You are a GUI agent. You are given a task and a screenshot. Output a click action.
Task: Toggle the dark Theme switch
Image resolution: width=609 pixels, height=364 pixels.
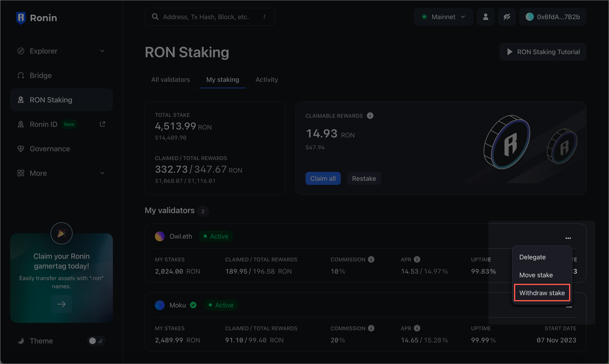(96, 341)
